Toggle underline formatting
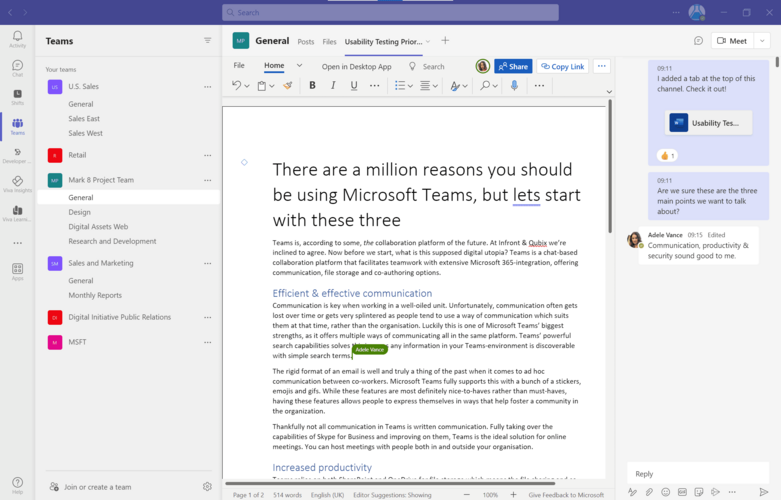The height and width of the screenshot is (500, 781). pyautogui.click(x=354, y=86)
